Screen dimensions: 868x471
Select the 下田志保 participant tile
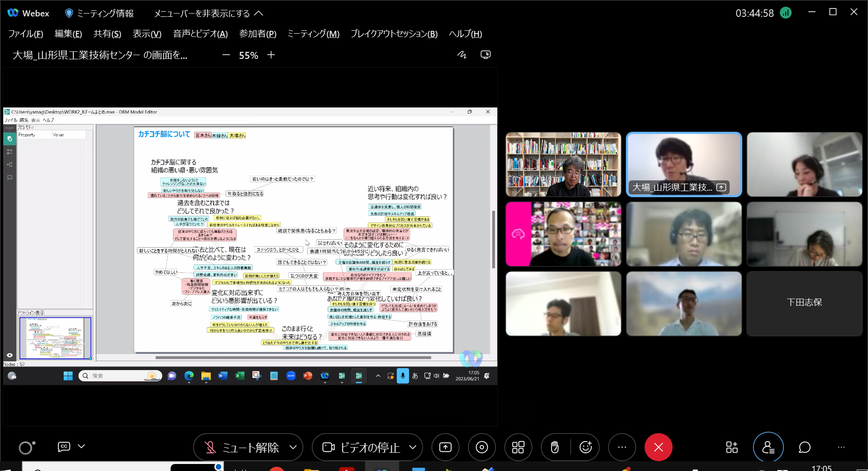tap(804, 303)
